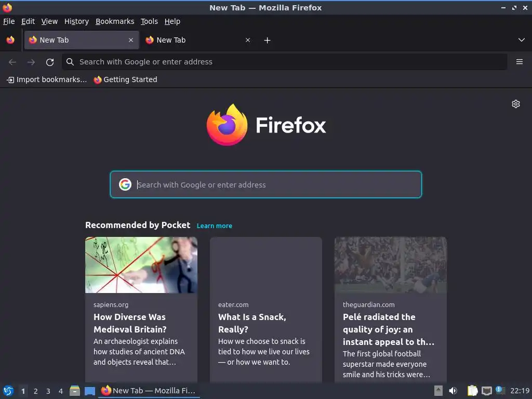The image size is (532, 399).
Task: Switch to virtual desktop 4
Action: (61, 391)
